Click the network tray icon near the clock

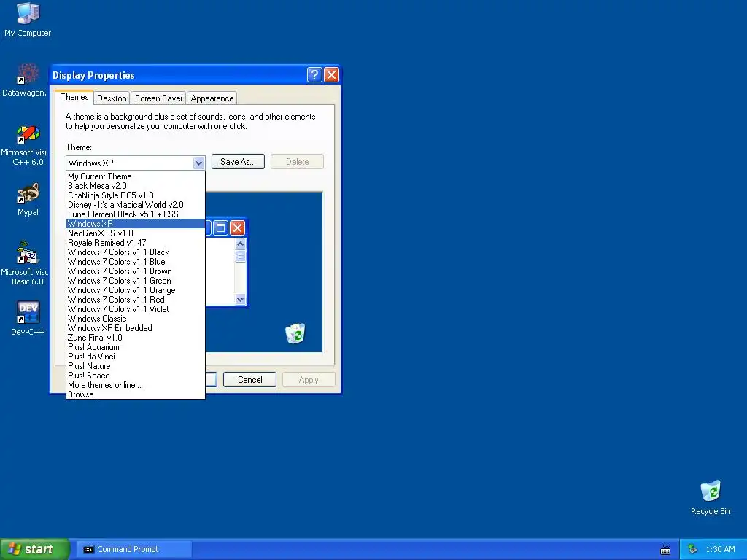(x=692, y=549)
